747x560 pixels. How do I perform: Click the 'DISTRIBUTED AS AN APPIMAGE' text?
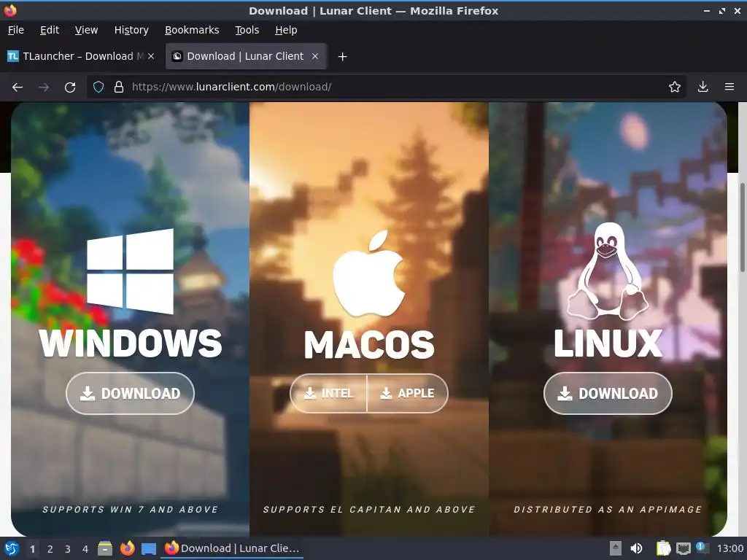(608, 510)
